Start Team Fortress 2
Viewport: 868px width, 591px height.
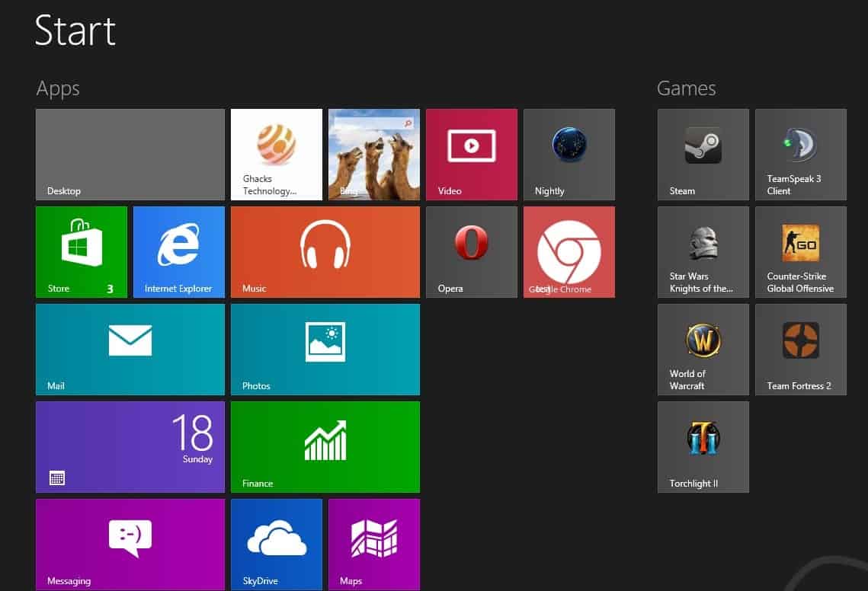click(799, 349)
